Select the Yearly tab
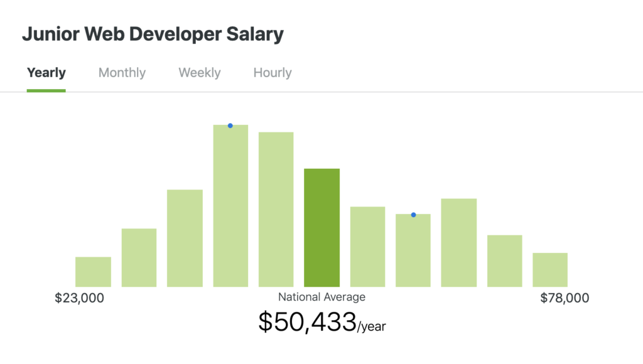 (46, 73)
